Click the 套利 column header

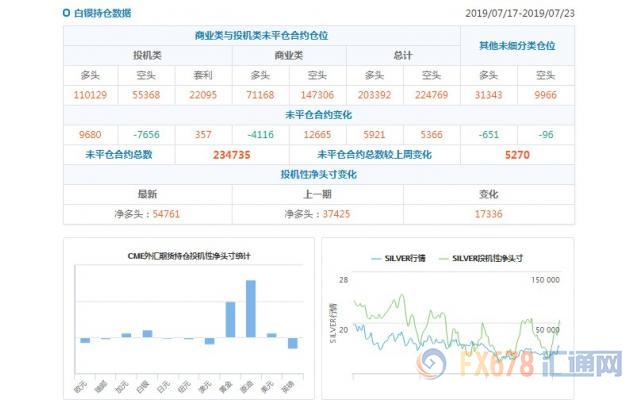pos(203,75)
